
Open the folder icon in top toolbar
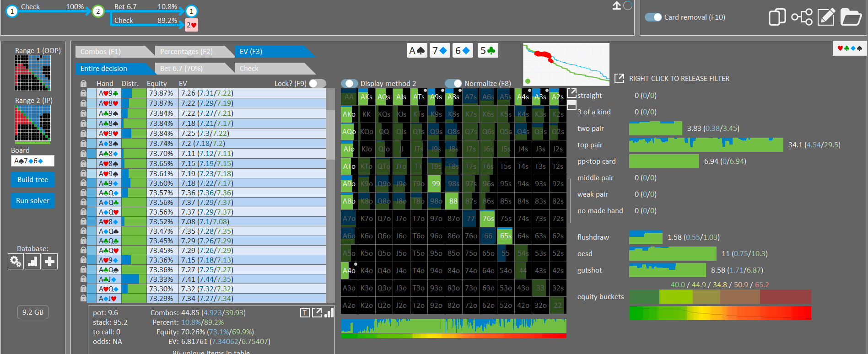[851, 17]
